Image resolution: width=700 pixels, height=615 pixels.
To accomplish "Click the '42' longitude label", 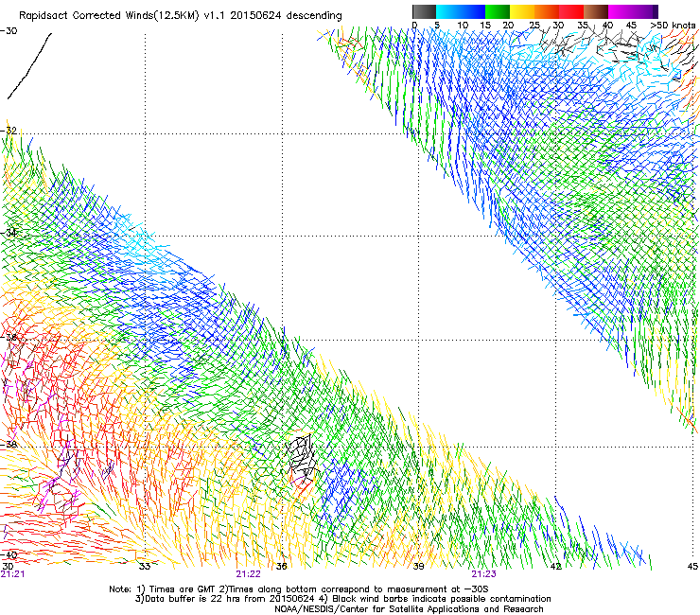I will [555, 567].
